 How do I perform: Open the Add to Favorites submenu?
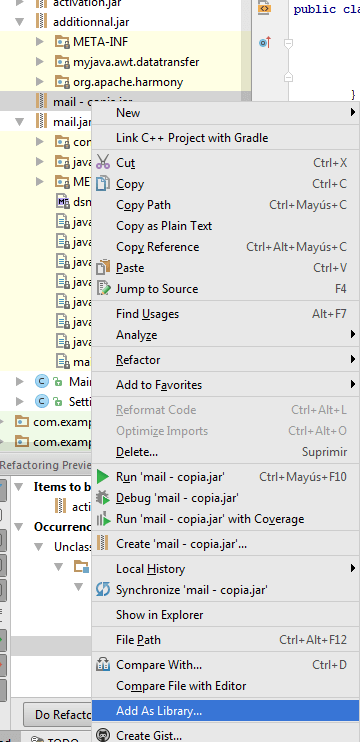(225, 385)
